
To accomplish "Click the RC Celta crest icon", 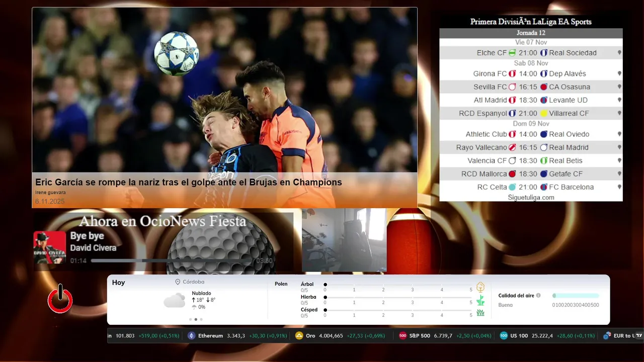I will [x=512, y=187].
